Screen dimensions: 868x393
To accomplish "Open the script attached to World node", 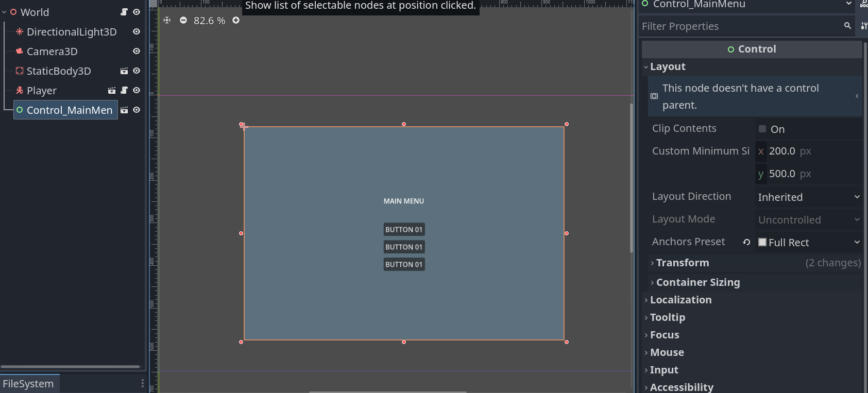I will [124, 12].
